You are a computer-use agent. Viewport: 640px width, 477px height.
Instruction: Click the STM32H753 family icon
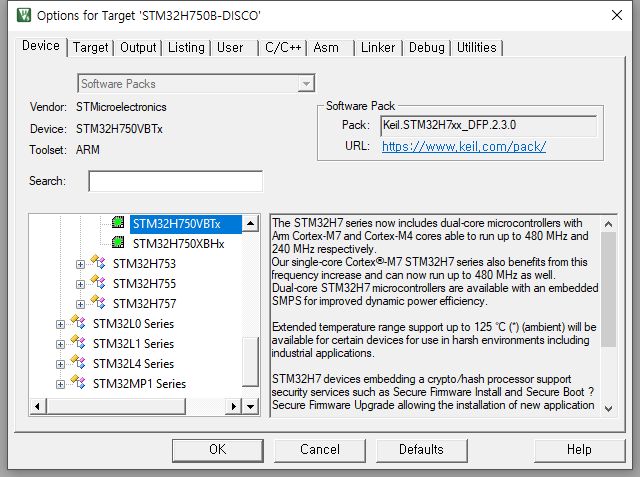tap(98, 262)
